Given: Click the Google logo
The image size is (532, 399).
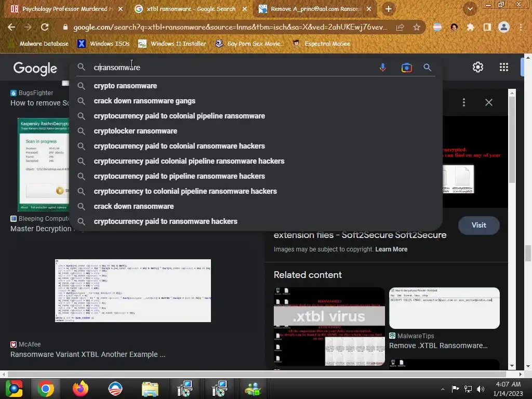Looking at the screenshot, I should (35, 68).
